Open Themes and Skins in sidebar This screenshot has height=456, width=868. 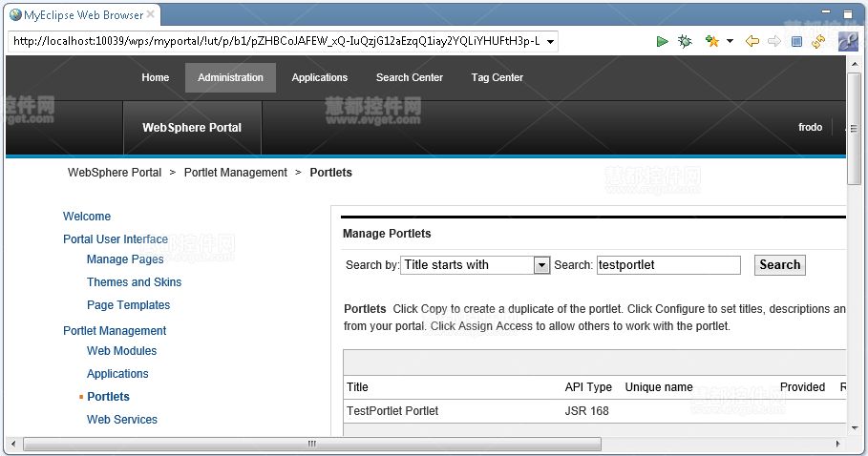coord(134,281)
